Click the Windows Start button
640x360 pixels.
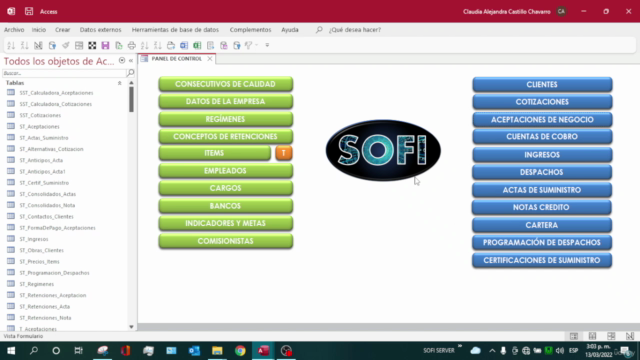[11, 351]
